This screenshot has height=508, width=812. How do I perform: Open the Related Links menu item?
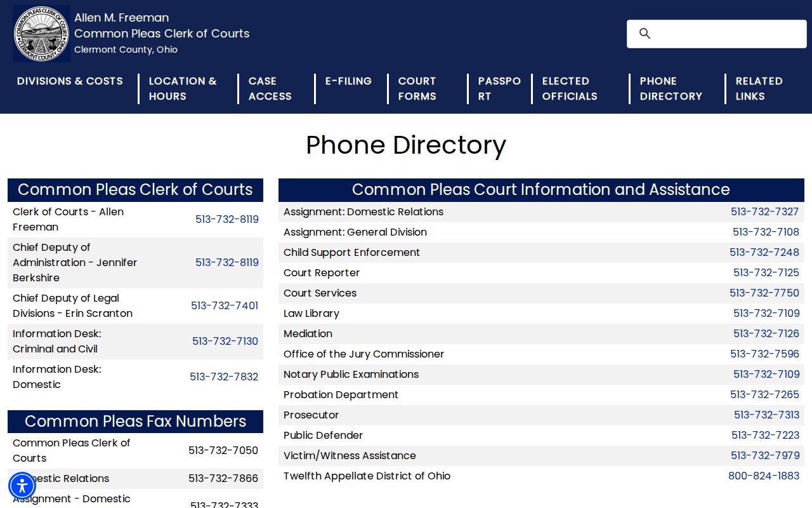coord(759,89)
